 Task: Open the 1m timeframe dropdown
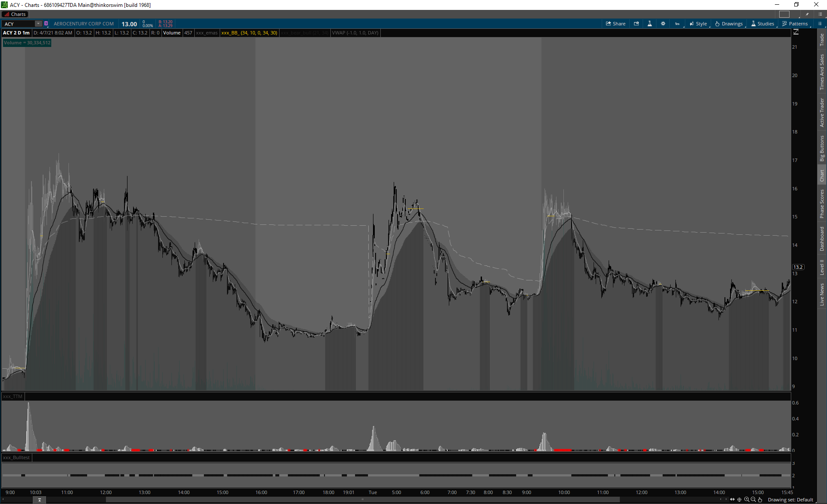678,24
